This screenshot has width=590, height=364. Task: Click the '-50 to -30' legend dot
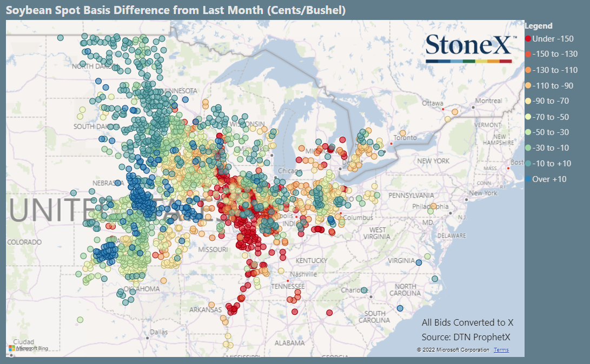pos(528,132)
